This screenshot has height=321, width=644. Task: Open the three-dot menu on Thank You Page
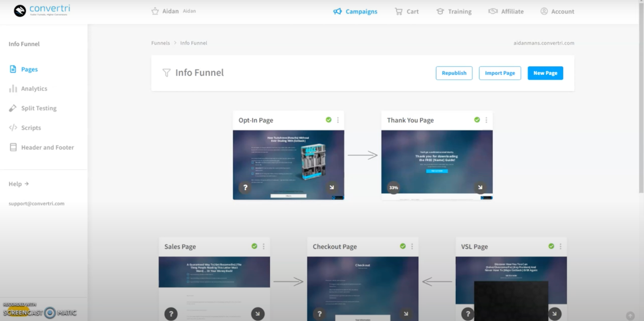click(486, 120)
